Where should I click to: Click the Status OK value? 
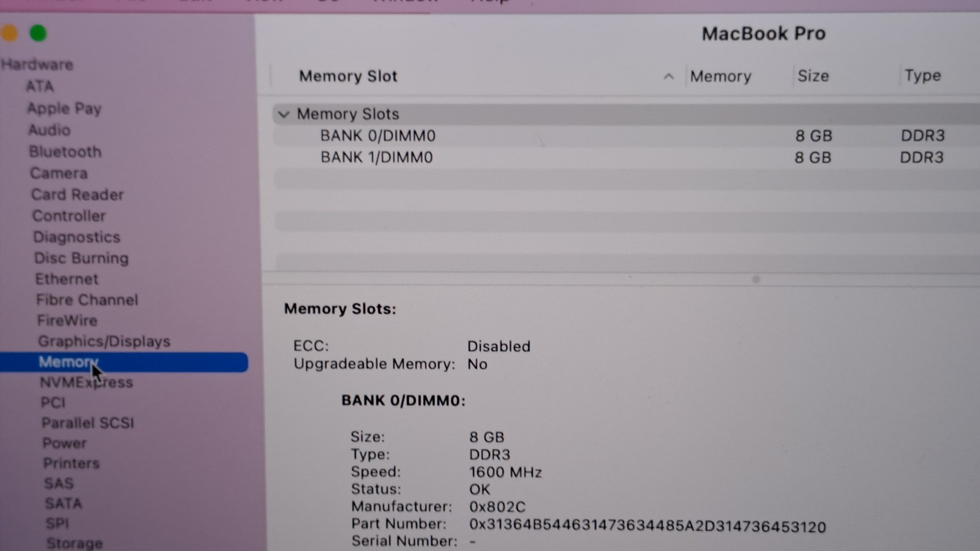[x=480, y=489]
